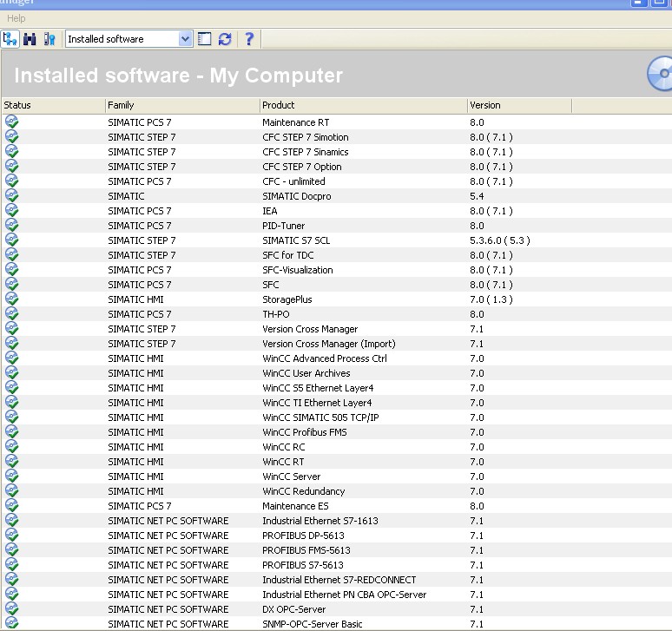This screenshot has height=631, width=672.
Task: Click status icon of SFC for TDC row
Action: click(11, 255)
